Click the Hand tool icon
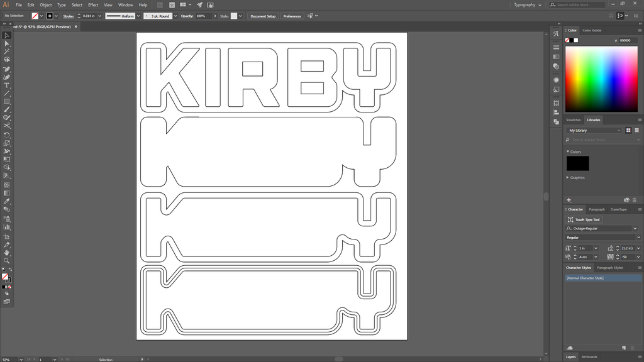Screen dimensions: 644x362 tap(7, 253)
